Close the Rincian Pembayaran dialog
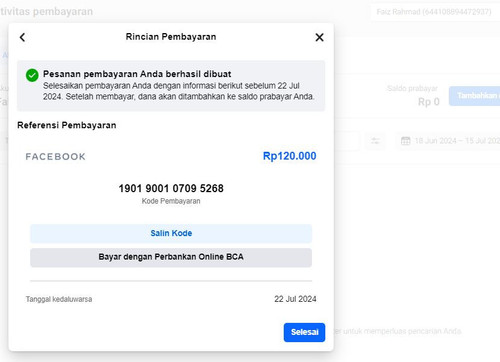This screenshot has height=362, width=500. 319,37
